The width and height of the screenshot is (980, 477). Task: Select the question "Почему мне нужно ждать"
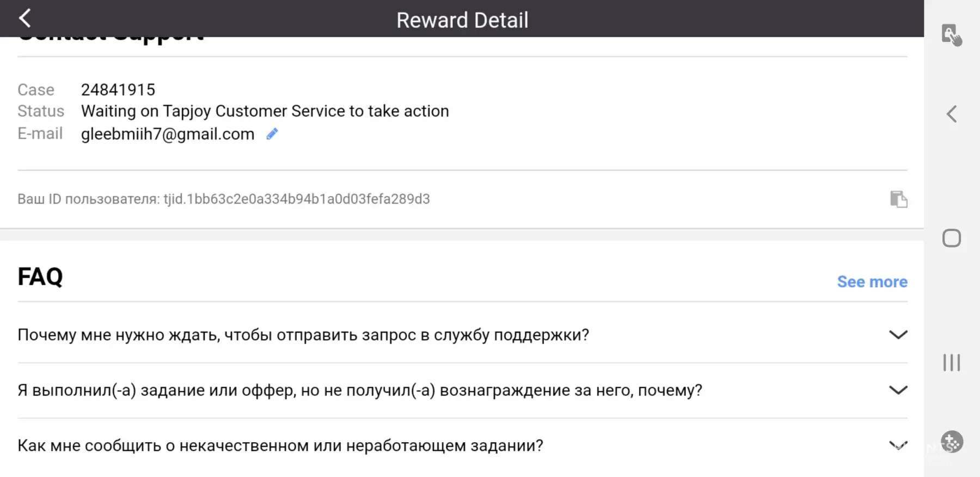[303, 335]
